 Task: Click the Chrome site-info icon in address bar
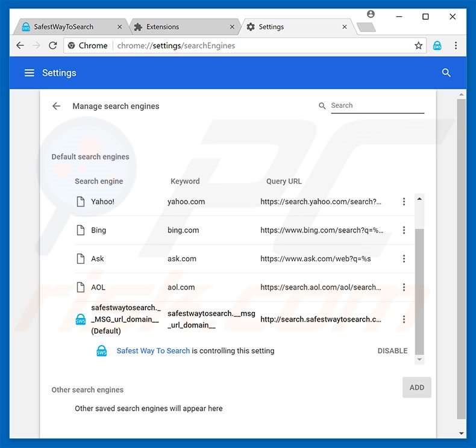click(x=71, y=46)
